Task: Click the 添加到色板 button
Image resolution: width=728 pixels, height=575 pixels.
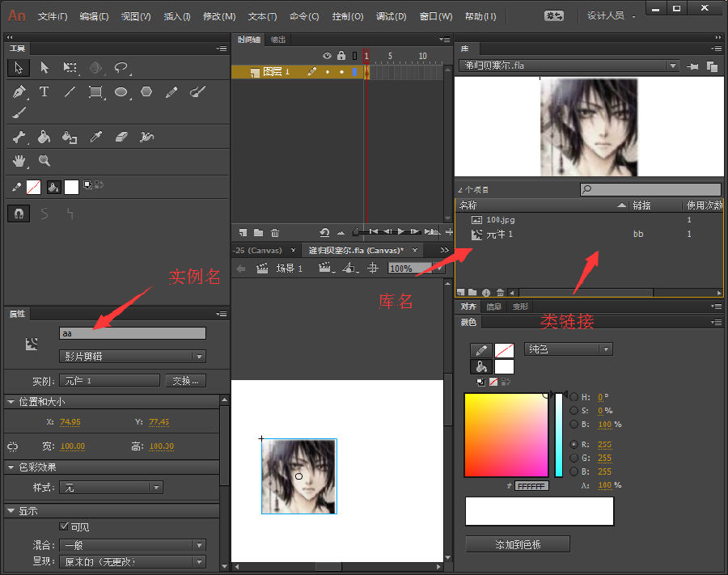Action: point(518,544)
